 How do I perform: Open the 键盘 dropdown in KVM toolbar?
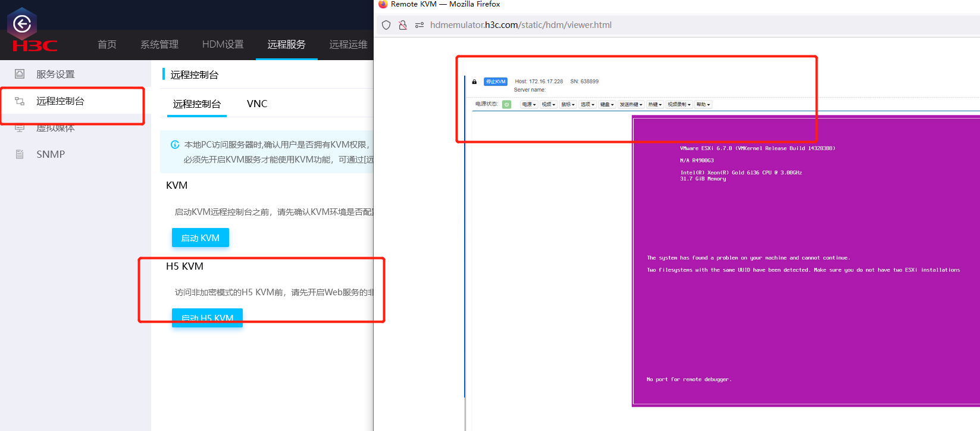pyautogui.click(x=607, y=105)
